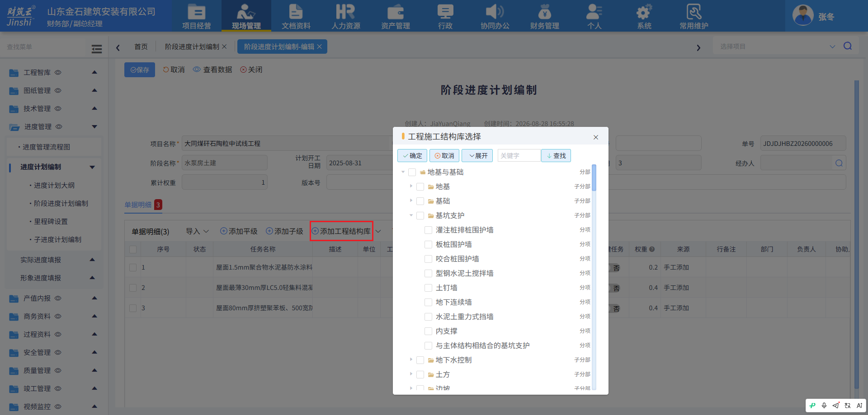Click the microphone icon in the floating toolbar

click(x=824, y=406)
